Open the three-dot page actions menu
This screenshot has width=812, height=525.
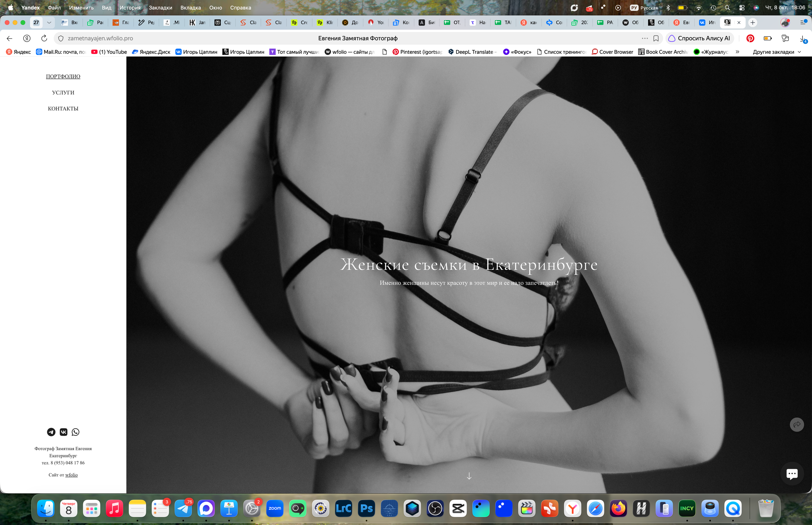point(645,38)
